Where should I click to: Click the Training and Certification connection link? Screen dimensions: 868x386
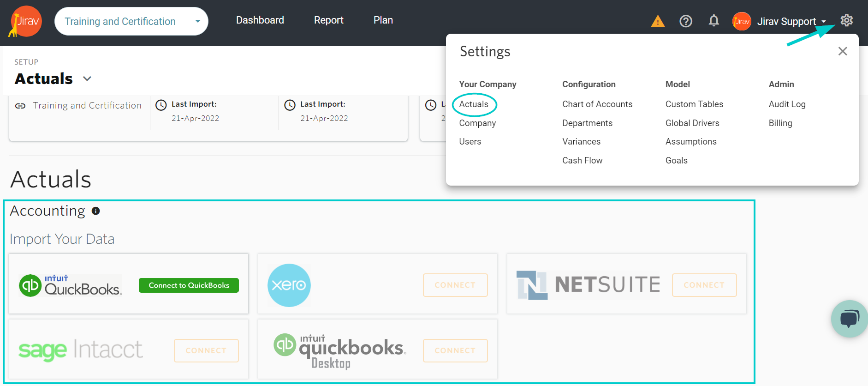click(x=87, y=106)
